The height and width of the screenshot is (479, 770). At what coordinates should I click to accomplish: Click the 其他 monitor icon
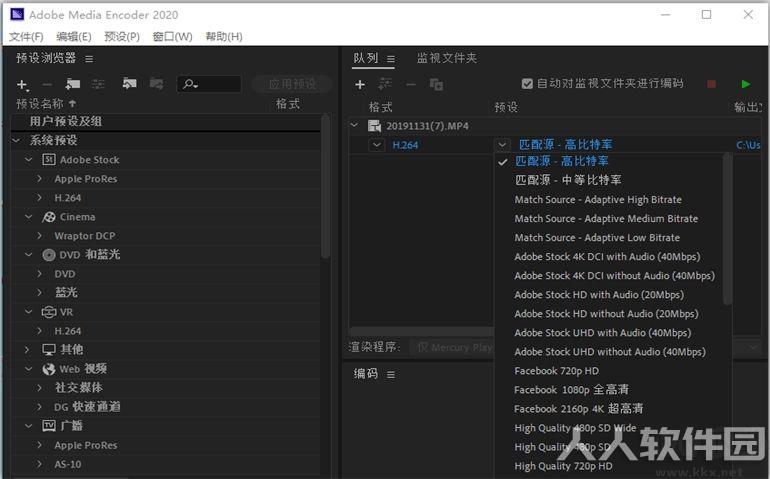coord(49,350)
